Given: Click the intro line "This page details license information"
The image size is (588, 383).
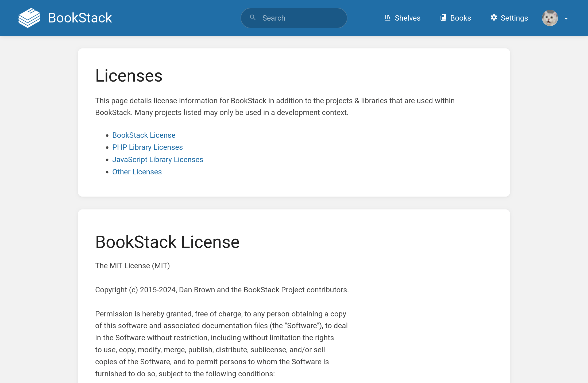Looking at the screenshot, I should pos(275,101).
